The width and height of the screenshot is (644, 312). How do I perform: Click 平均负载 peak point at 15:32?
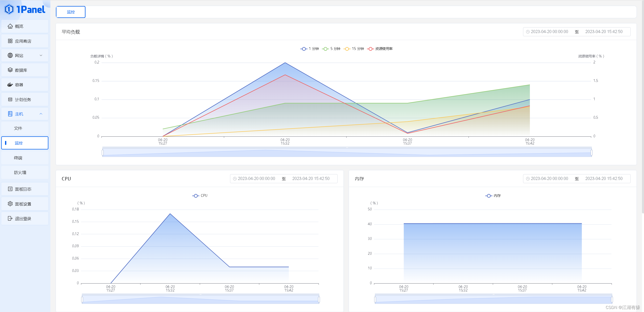click(285, 63)
